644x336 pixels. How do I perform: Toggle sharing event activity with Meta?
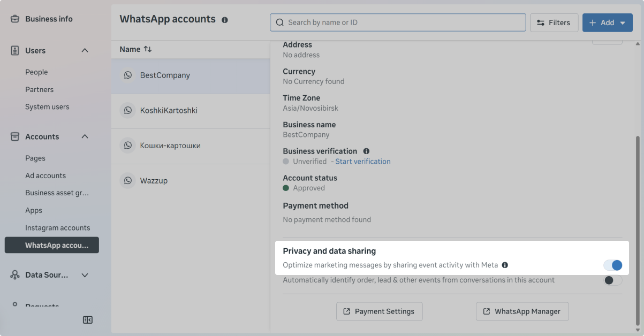[613, 265]
